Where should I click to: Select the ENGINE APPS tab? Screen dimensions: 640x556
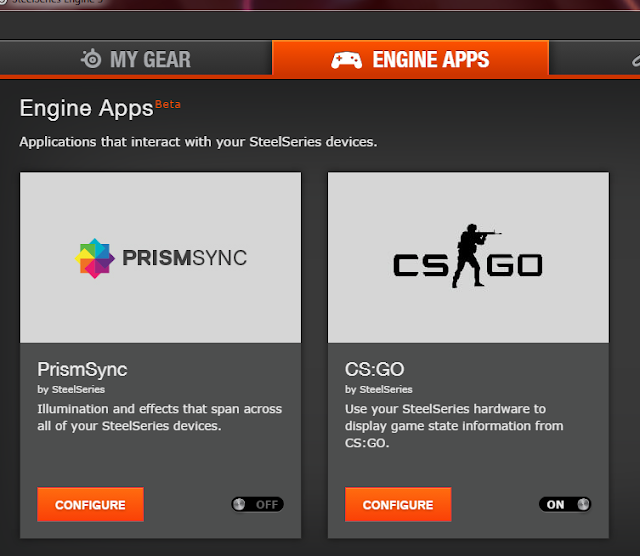410,58
